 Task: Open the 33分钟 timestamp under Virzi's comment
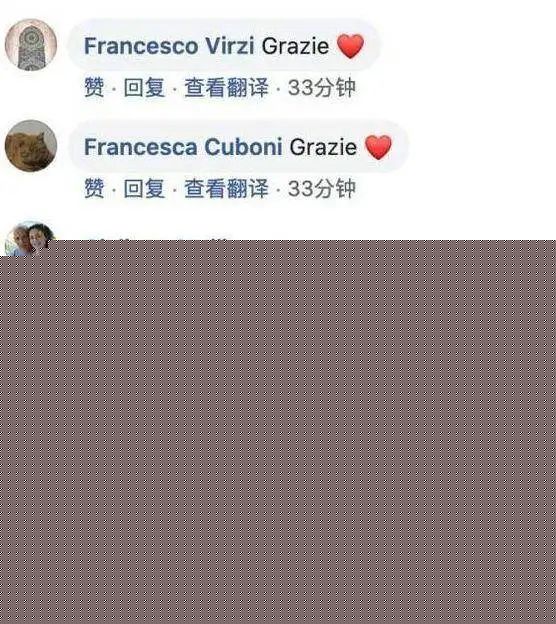322,88
